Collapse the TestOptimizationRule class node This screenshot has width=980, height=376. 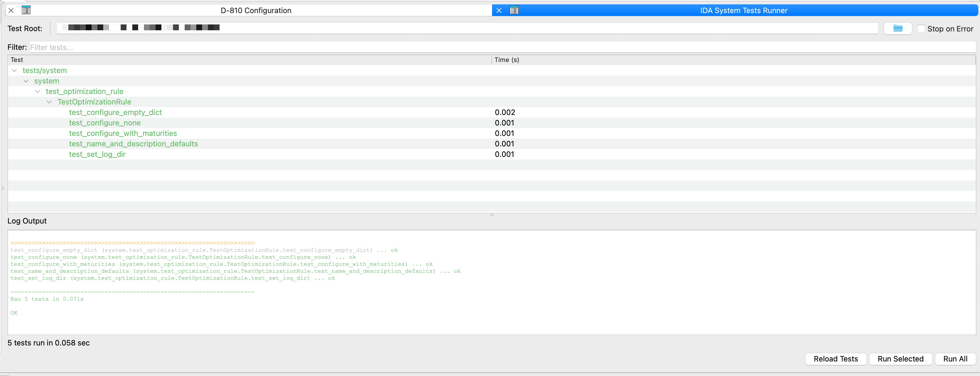49,102
